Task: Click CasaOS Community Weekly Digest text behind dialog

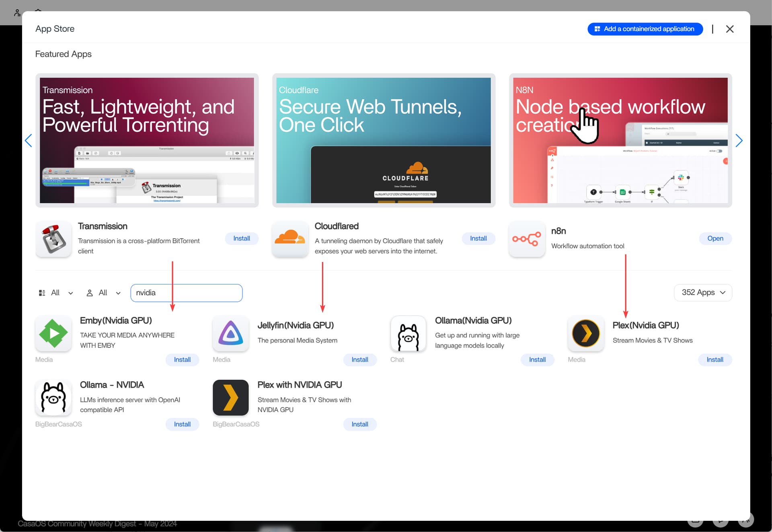Action: point(97,524)
